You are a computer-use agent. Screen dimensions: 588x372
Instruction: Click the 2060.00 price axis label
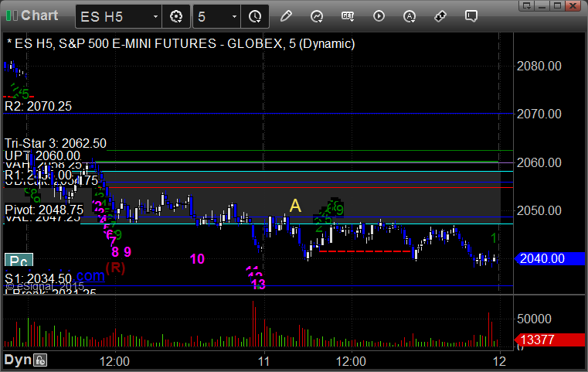click(x=539, y=162)
